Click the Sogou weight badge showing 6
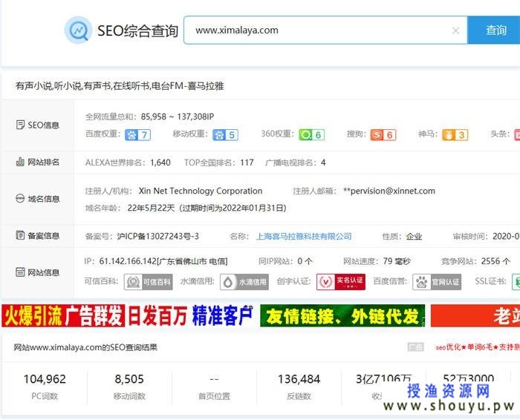 coord(383,134)
